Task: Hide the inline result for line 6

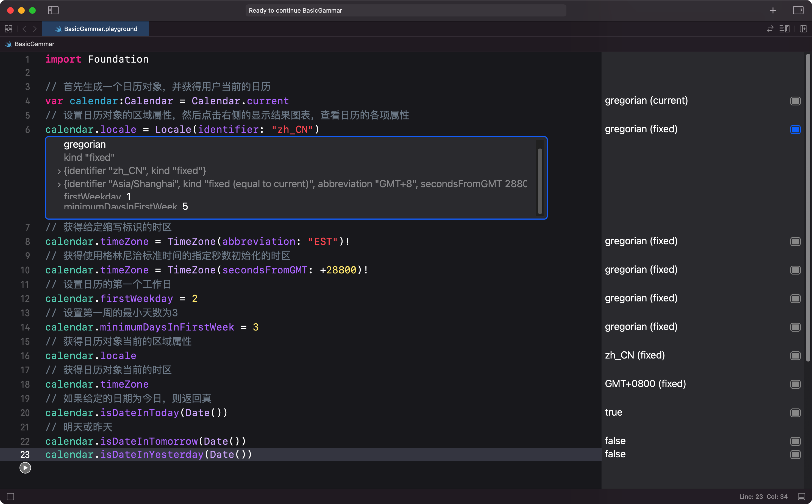Action: click(795, 130)
